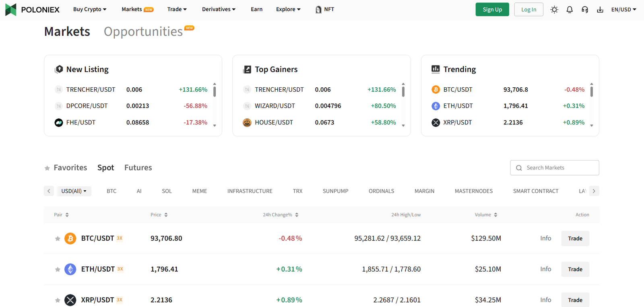Sort table by Volume column
Image resolution: width=644 pixels, height=307 pixels.
click(486, 215)
